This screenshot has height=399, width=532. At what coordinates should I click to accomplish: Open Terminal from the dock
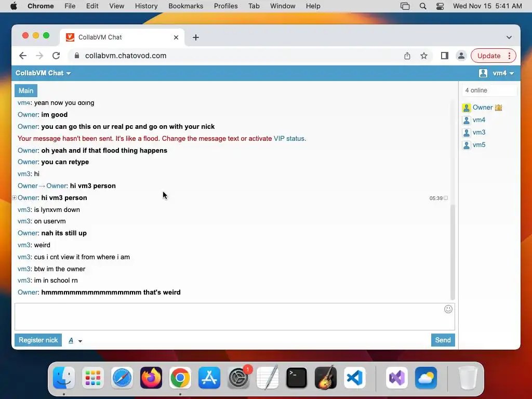297,378
